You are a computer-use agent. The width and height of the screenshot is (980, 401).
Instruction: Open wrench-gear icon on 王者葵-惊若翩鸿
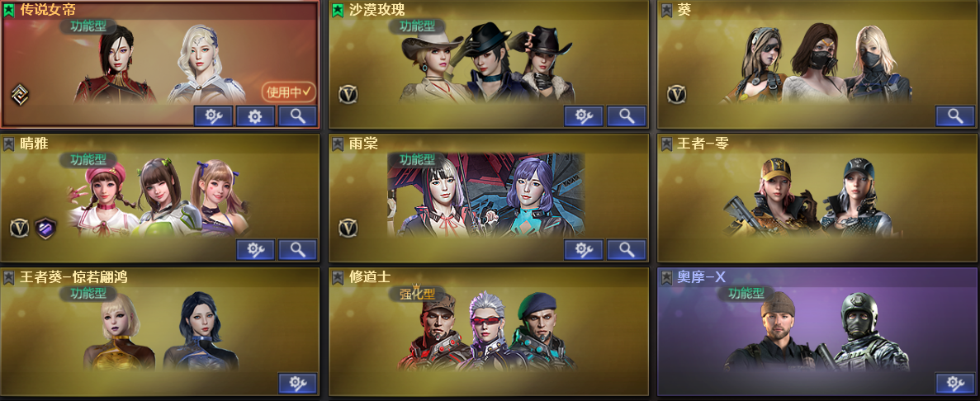pyautogui.click(x=297, y=384)
